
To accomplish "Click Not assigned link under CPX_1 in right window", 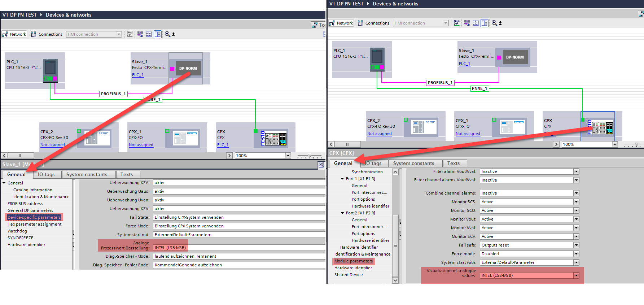I will pyautogui.click(x=468, y=134).
